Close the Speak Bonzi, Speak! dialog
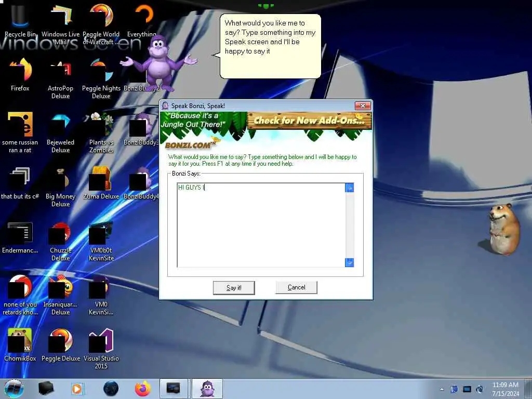 click(363, 105)
